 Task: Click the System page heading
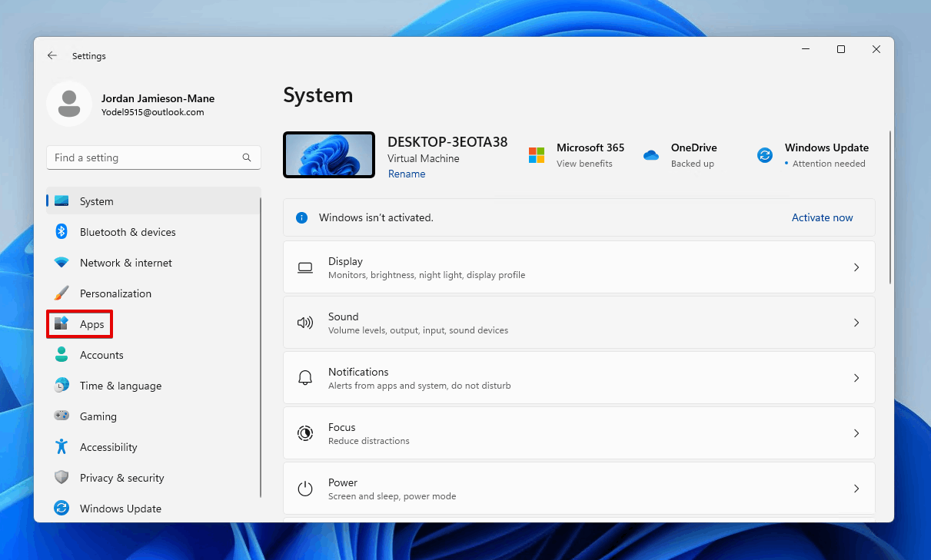point(318,95)
